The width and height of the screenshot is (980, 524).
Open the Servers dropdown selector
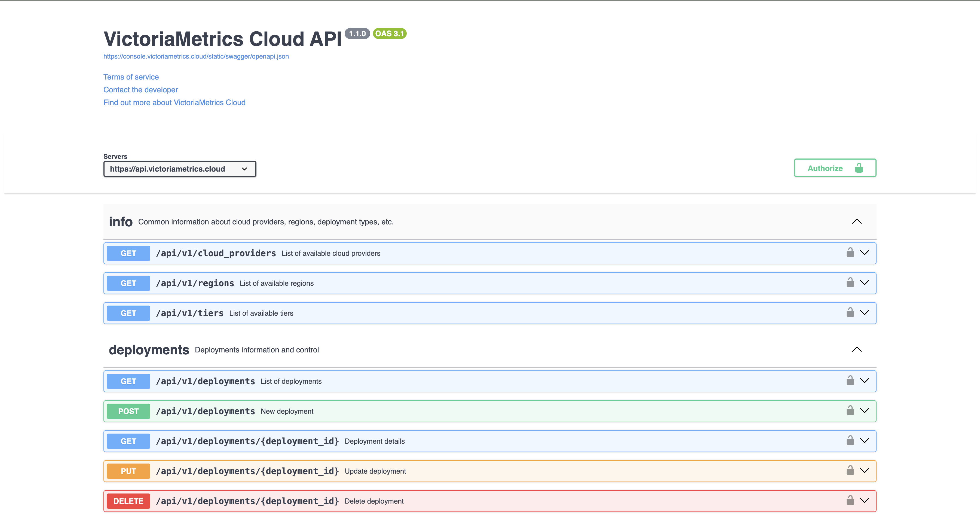180,169
